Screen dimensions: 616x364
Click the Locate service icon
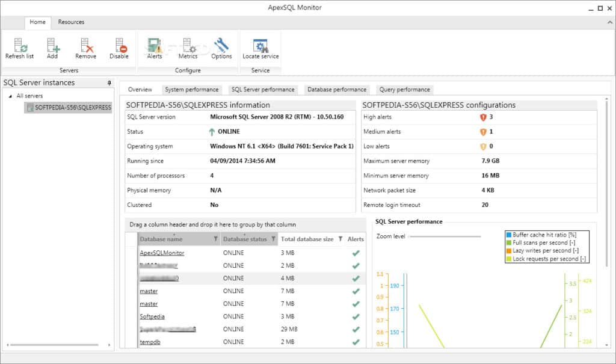[260, 46]
